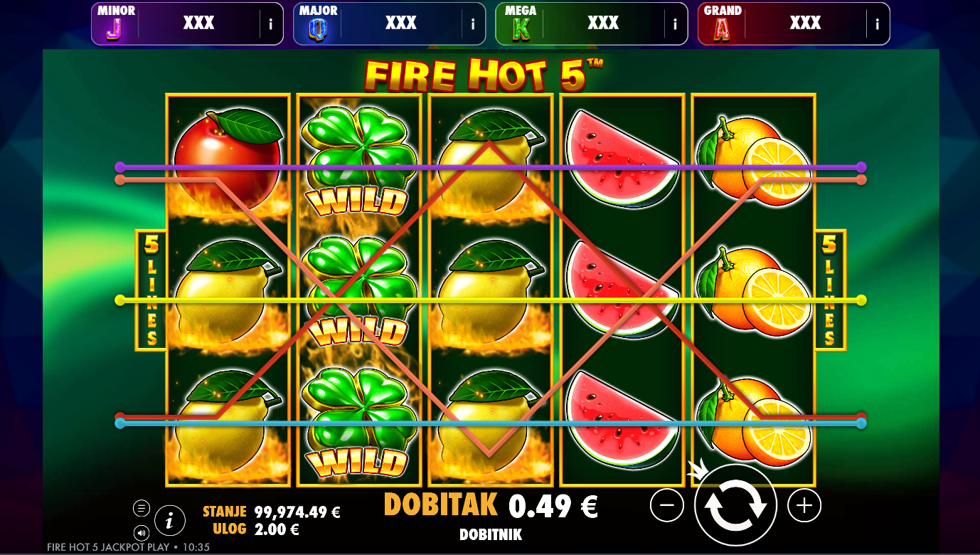Select the GRAND jackpot panel

794,23
